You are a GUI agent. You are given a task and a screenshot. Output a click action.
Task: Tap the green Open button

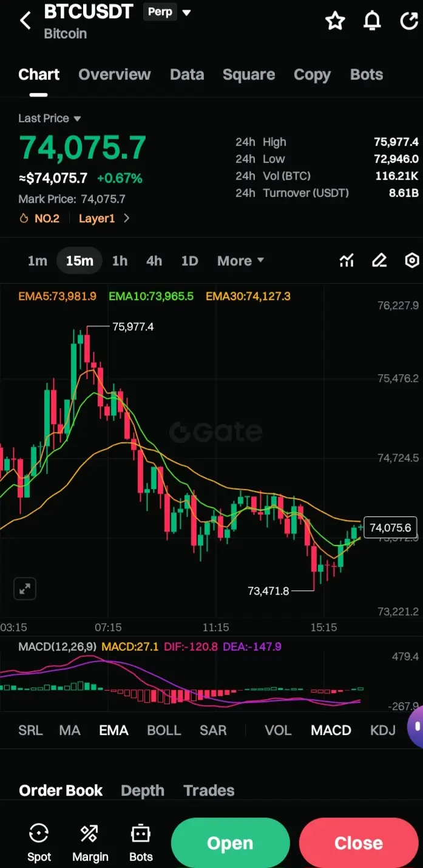(230, 843)
